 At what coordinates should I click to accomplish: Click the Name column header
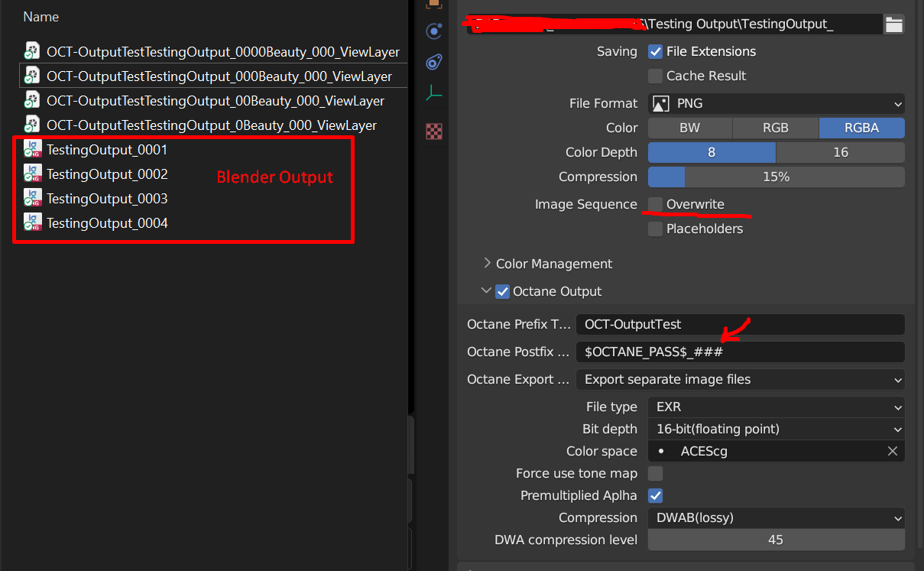click(x=41, y=17)
